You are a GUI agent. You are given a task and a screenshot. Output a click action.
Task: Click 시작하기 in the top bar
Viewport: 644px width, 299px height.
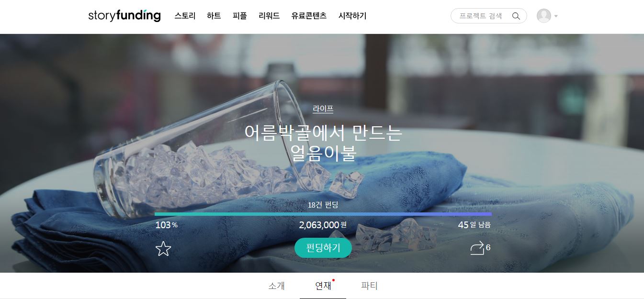click(x=352, y=16)
